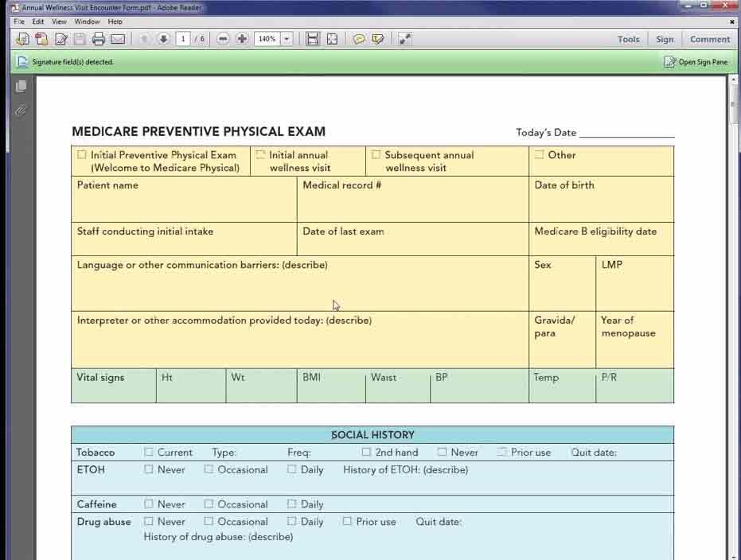The image size is (741, 560).
Task: Check the Current checkbox for Tobacco
Action: coord(147,452)
